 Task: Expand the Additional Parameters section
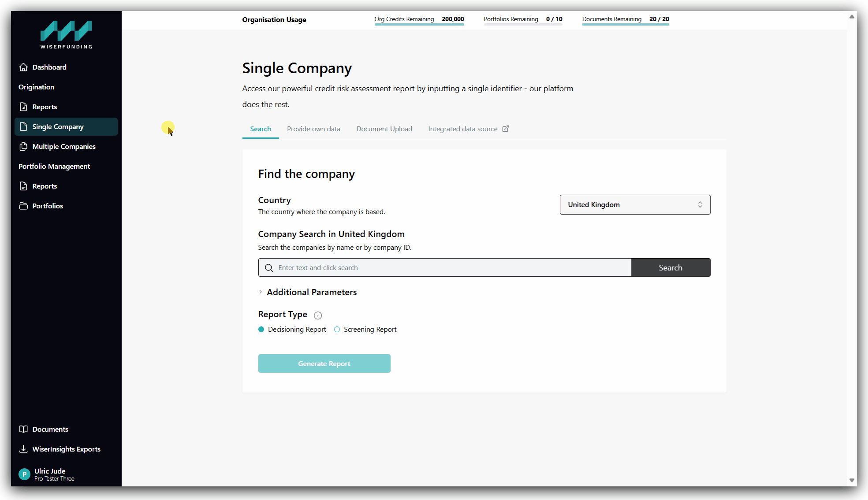(x=308, y=292)
